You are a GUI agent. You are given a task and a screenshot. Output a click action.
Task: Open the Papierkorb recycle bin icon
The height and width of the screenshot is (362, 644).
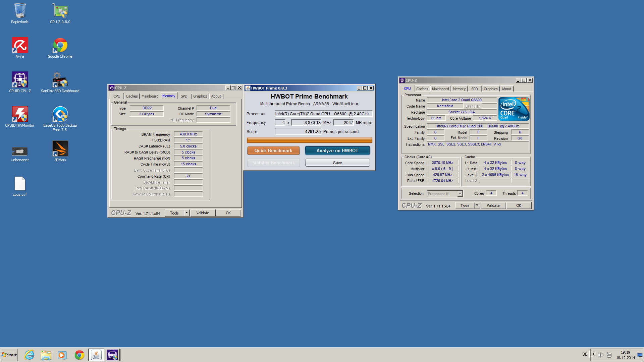click(x=20, y=13)
